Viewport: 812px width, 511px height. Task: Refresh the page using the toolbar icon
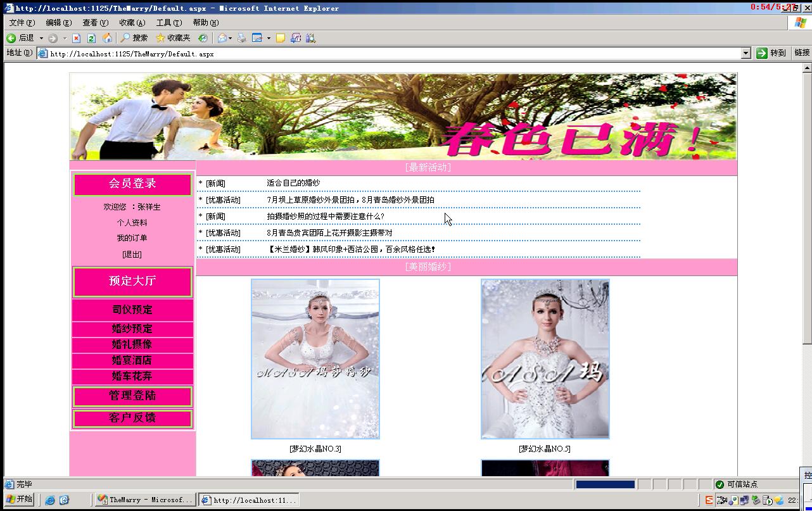[x=91, y=38]
